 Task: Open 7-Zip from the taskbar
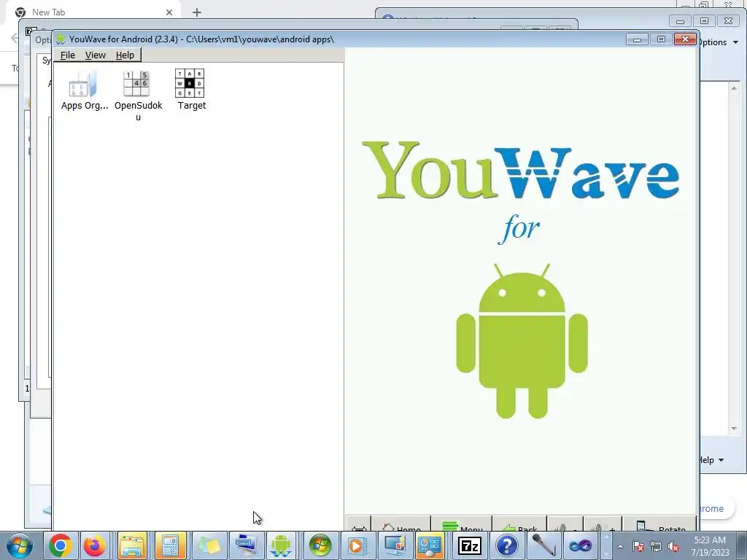[470, 545]
